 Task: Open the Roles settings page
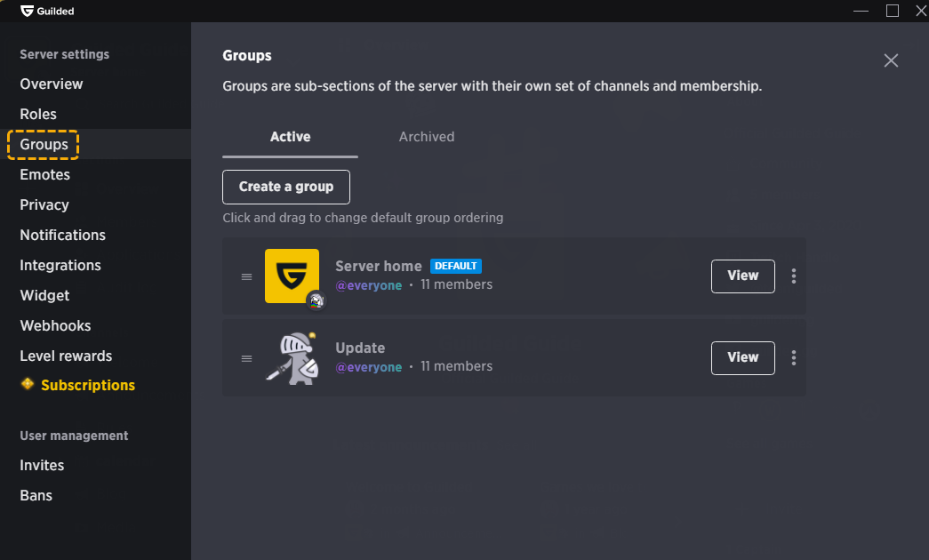tap(38, 114)
